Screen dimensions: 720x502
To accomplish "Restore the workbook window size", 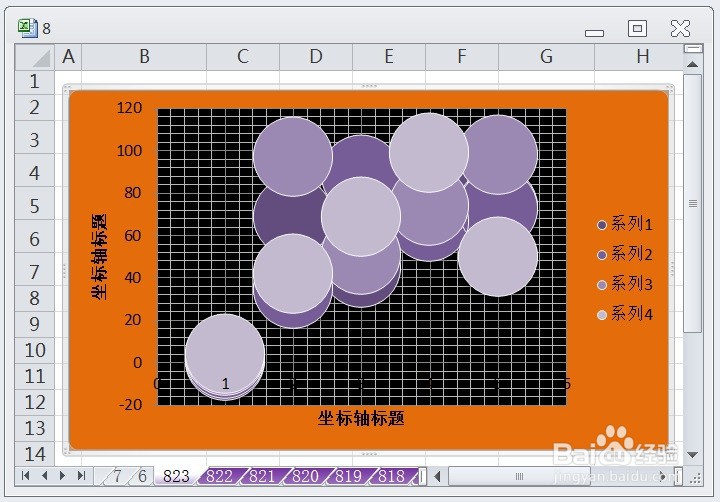I will pos(637,28).
